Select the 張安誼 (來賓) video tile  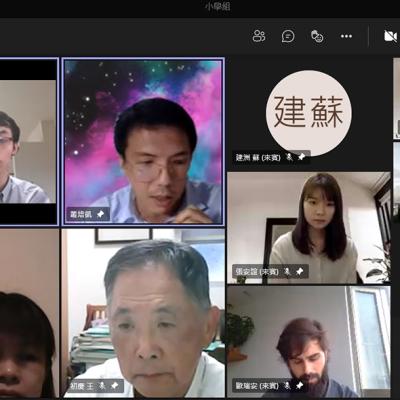(x=309, y=228)
